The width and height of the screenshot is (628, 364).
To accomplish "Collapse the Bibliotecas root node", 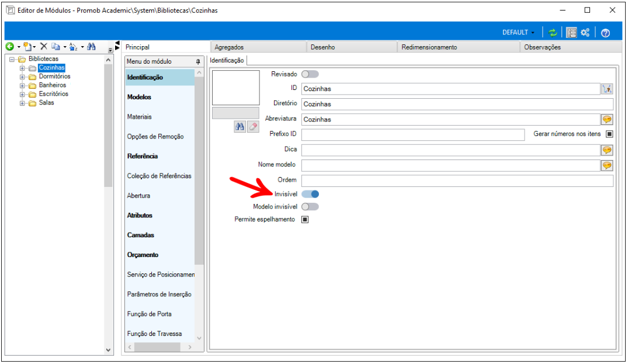I will point(12,59).
